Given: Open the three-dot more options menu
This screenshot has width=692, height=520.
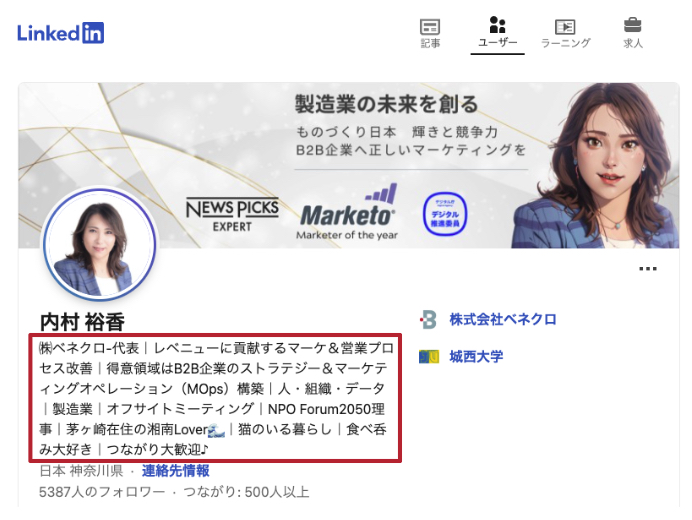Looking at the screenshot, I should (648, 268).
